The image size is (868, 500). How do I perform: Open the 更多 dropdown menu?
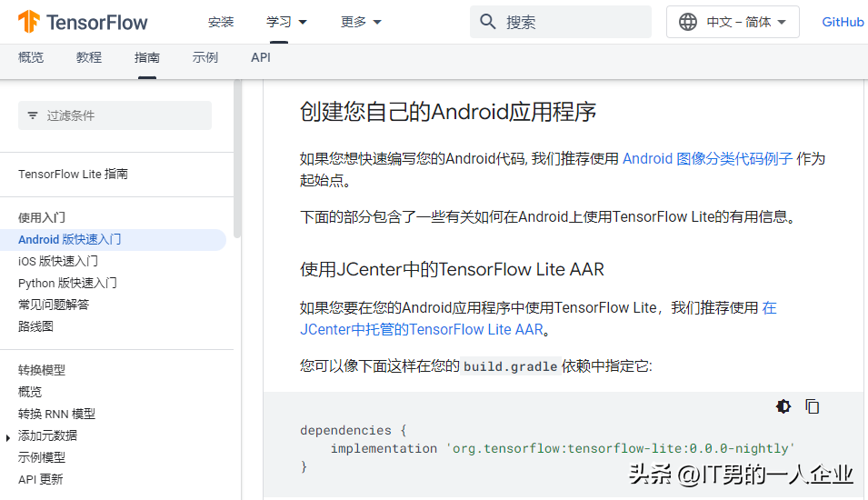(361, 22)
